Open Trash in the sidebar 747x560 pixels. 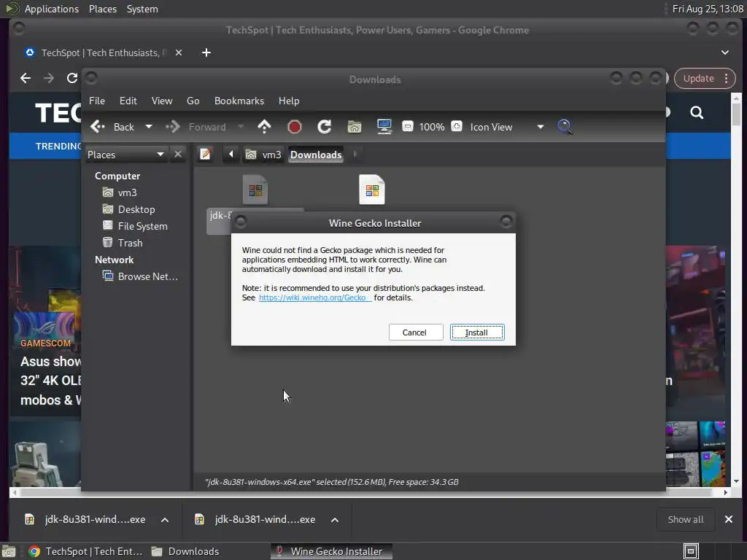(x=123, y=243)
